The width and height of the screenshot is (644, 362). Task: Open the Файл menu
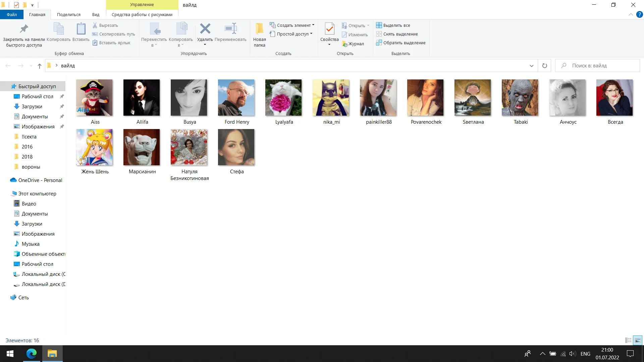tap(11, 14)
